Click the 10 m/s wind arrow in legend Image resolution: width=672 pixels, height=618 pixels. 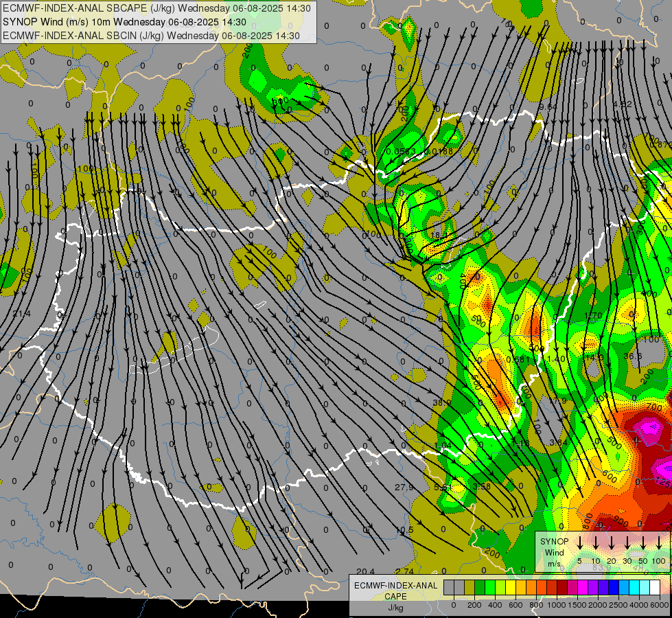pyautogui.click(x=596, y=542)
